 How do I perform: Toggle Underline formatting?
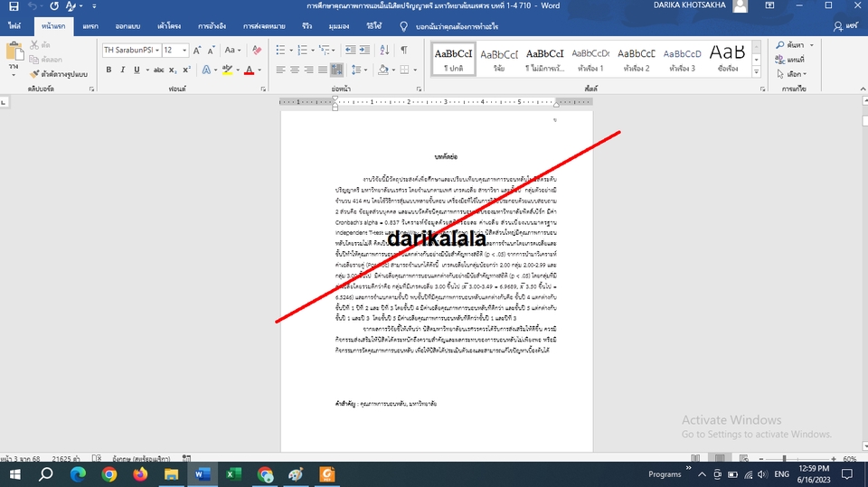point(137,70)
